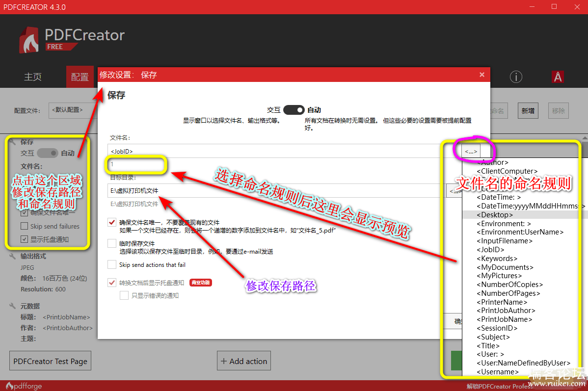
Task: Toggle the 交互/自动 switch in the background panel
Action: (x=48, y=153)
